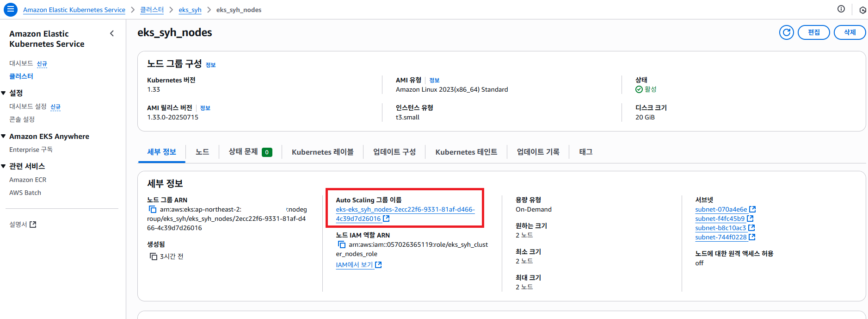Image resolution: width=868 pixels, height=319 pixels.
Task: Copy the 생성됨 time value
Action: click(x=154, y=256)
